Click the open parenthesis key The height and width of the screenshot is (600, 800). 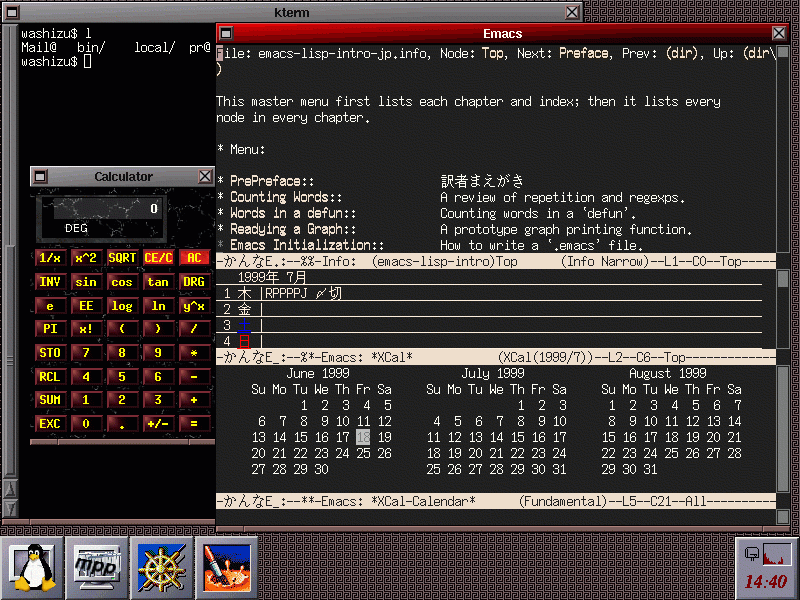pyautogui.click(x=122, y=329)
